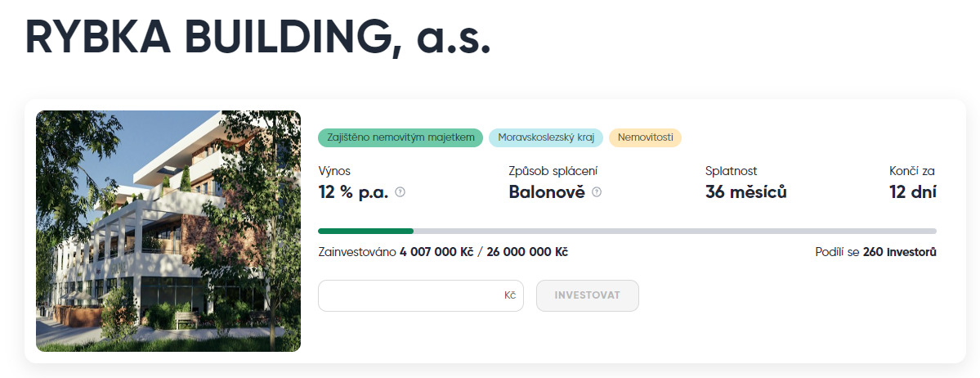The width and height of the screenshot is (980, 378).
Task: Choose the Nemovitosti category tag
Action: click(x=645, y=137)
